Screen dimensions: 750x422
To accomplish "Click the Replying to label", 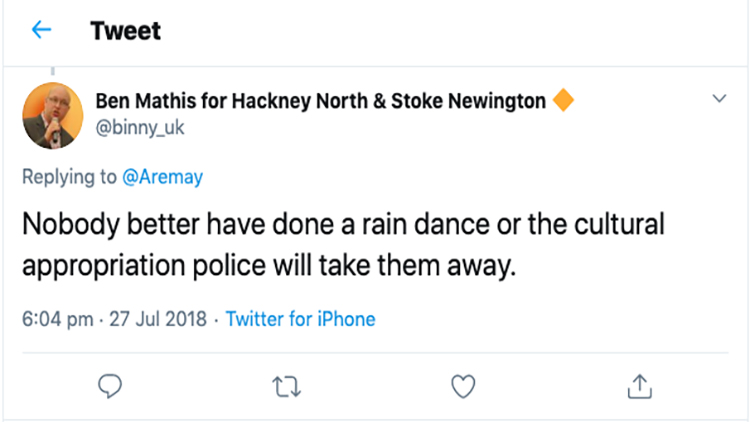I will click(70, 177).
